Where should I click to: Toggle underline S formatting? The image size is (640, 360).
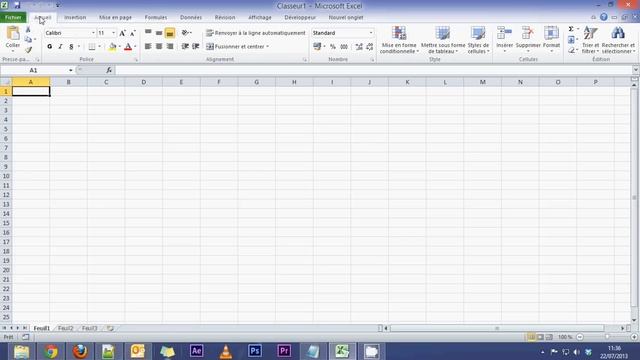pos(71,47)
